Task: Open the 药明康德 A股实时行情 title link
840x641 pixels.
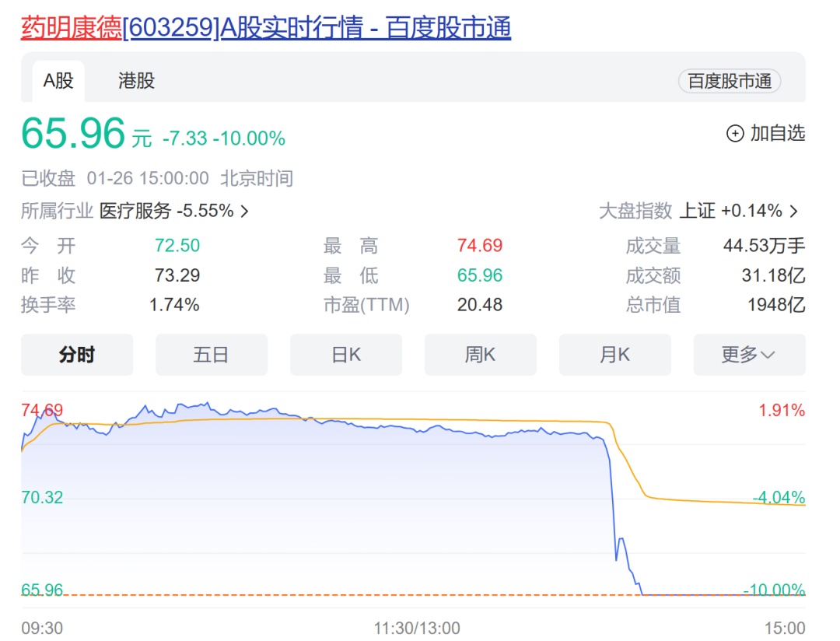Action: coord(266,27)
